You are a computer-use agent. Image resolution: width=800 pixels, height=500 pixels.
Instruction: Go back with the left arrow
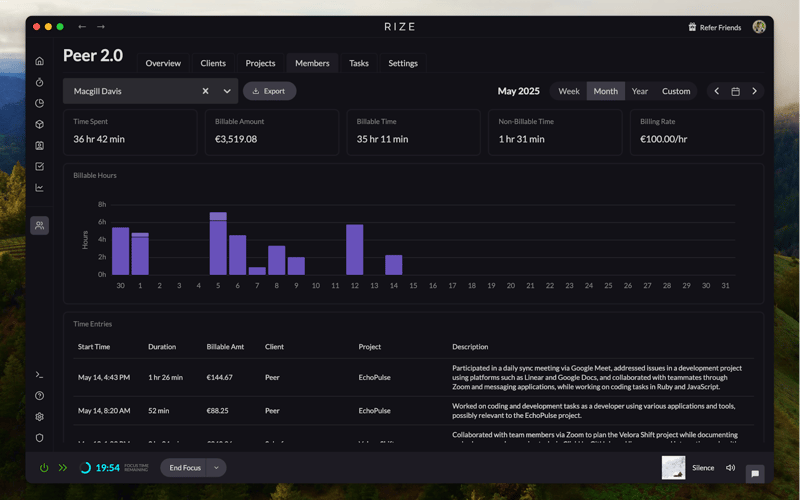(82, 27)
